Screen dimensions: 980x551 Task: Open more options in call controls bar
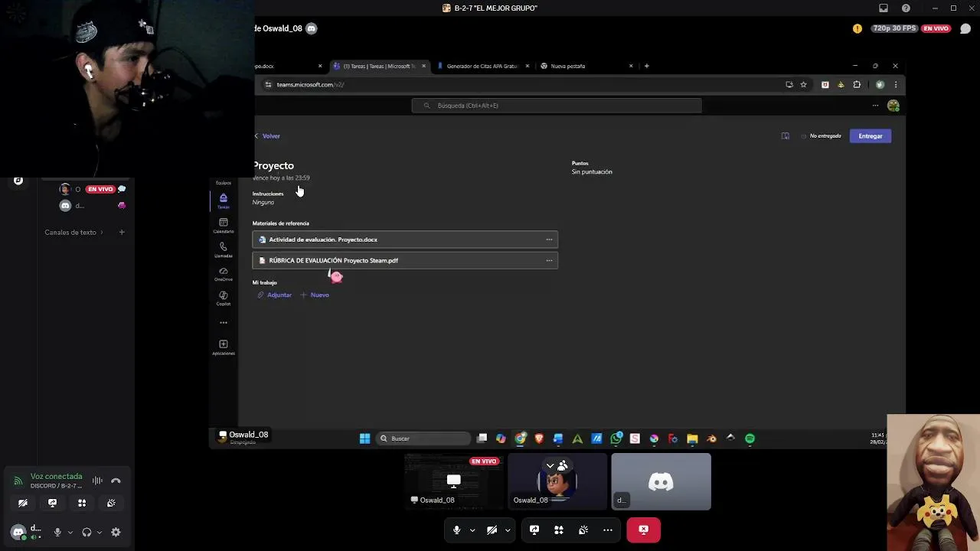607,530
